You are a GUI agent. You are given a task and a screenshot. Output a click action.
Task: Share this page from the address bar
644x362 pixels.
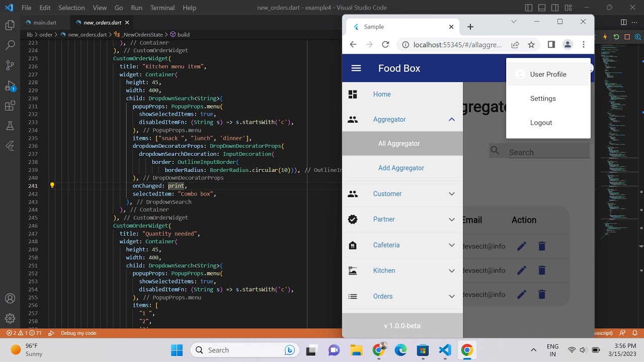pyautogui.click(x=515, y=45)
